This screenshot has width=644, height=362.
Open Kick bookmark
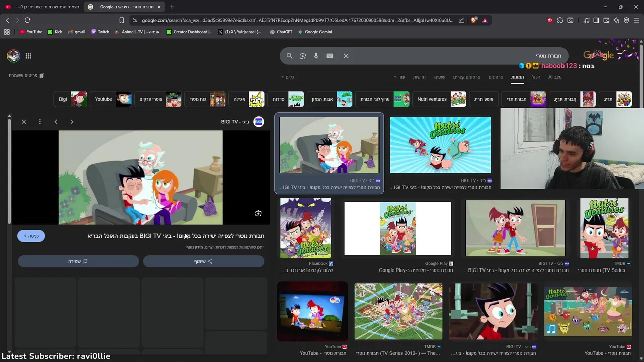(55, 32)
